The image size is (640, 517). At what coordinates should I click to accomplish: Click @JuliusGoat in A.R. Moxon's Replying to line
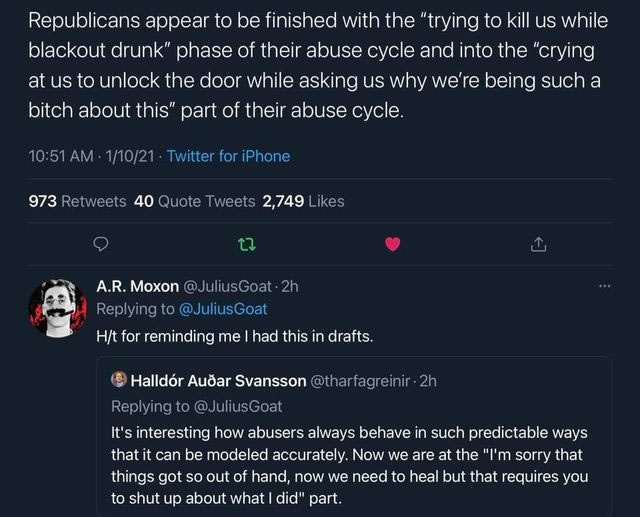(x=221, y=309)
